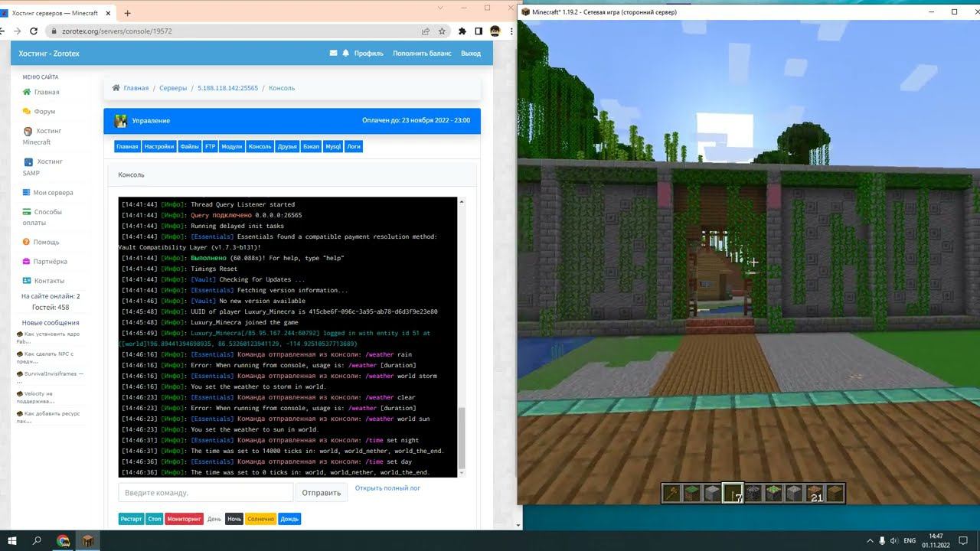The image size is (980, 551).
Task: Open the Mysql server tab
Action: pos(333,146)
